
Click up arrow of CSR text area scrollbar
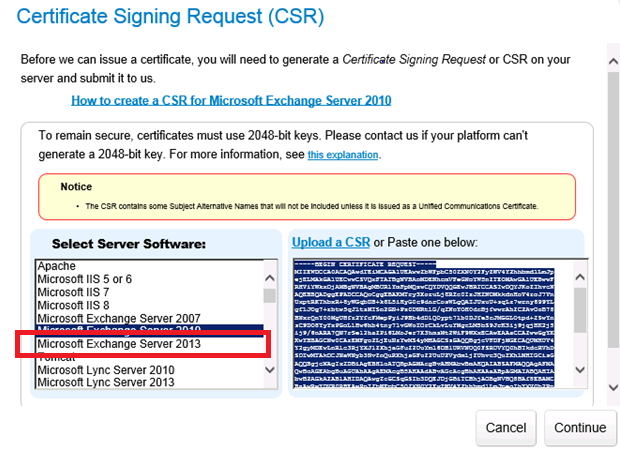coord(580,277)
